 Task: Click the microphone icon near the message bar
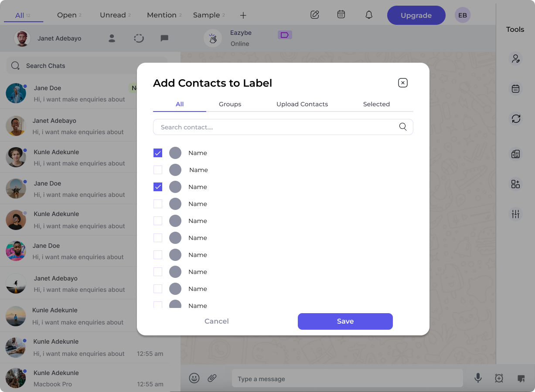tap(478, 378)
